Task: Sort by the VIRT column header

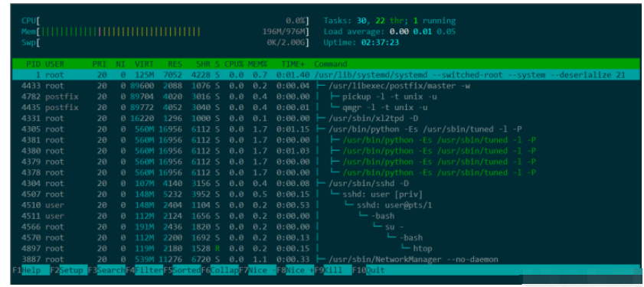Action: pos(144,64)
